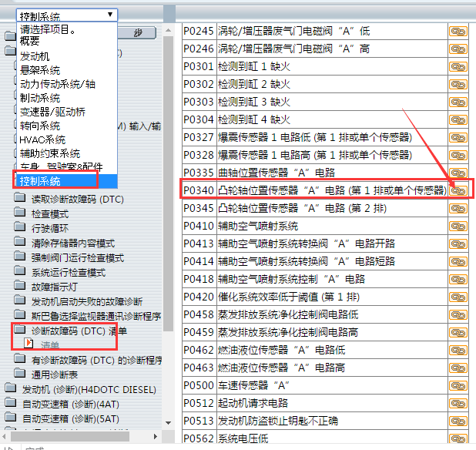476x450 pixels.
Task: Open link icon for P0345 row
Action: click(x=458, y=209)
